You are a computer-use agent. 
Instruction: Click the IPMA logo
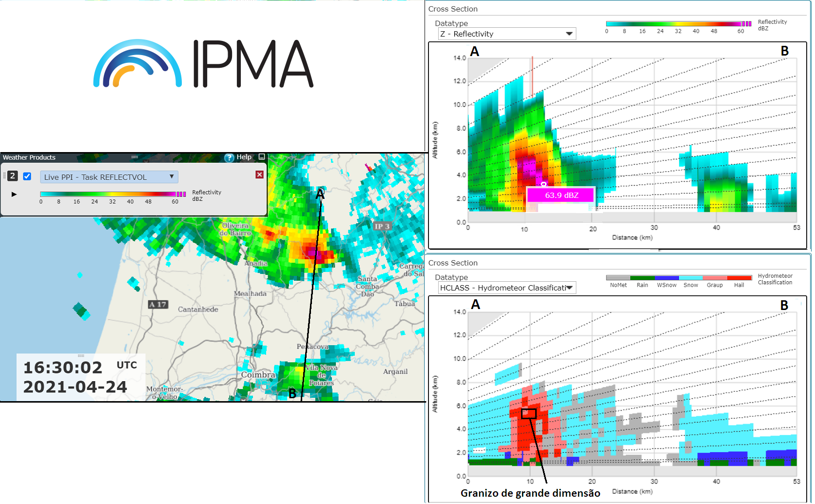coord(203,63)
